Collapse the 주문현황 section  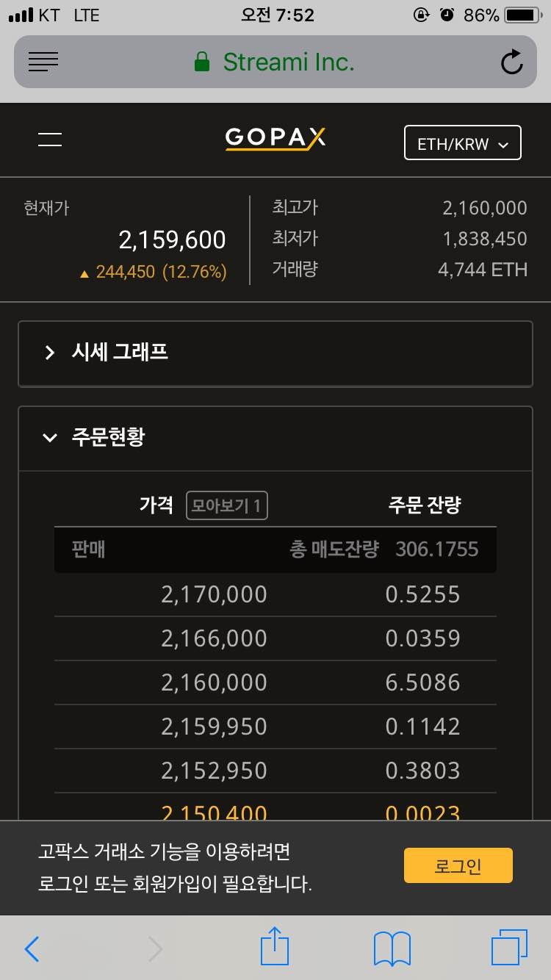[275, 438]
